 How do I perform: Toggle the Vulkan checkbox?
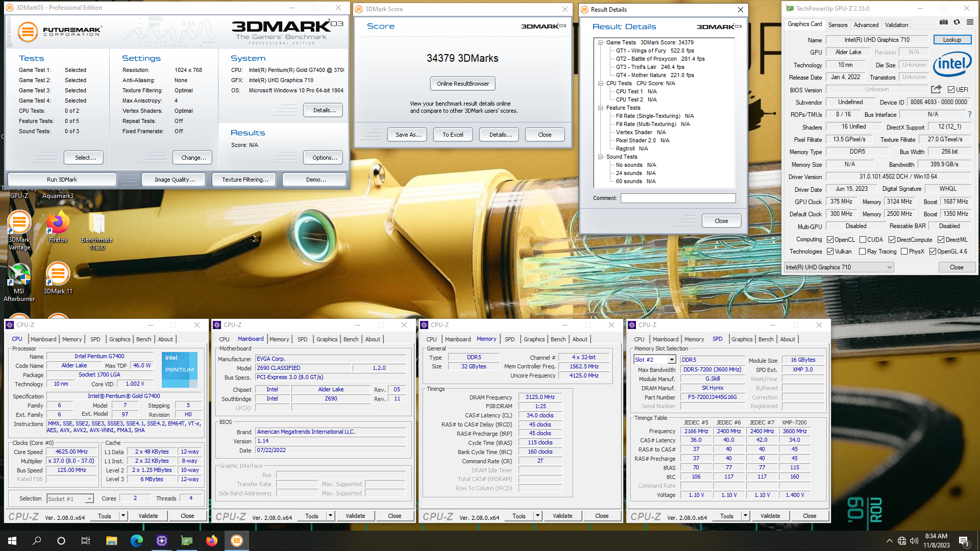click(830, 252)
